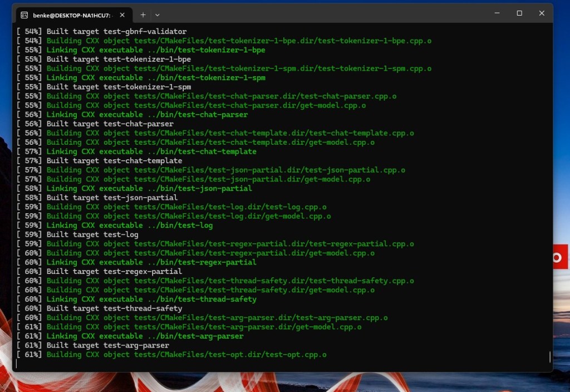This screenshot has width=570, height=392.
Task: Expand the new tab profile dropdown
Action: click(x=158, y=15)
